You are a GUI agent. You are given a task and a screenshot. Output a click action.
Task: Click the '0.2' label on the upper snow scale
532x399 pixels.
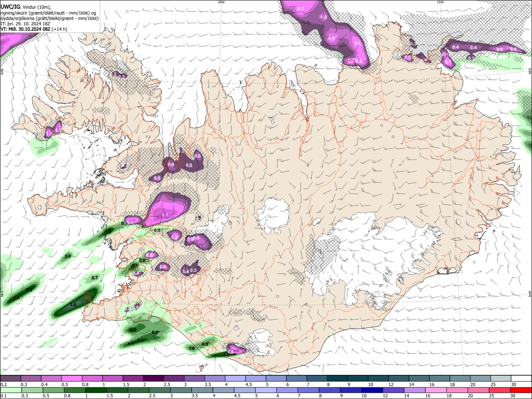click(x=3, y=384)
